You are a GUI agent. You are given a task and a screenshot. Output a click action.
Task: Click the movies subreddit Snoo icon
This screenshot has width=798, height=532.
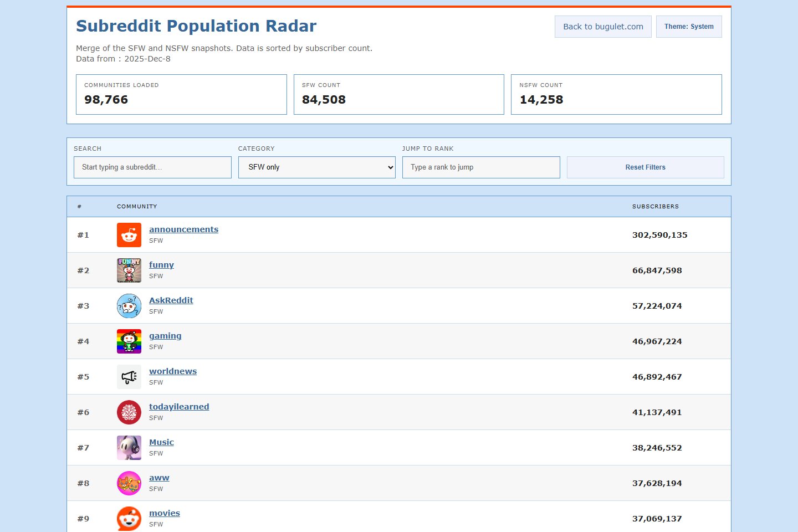tap(129, 519)
